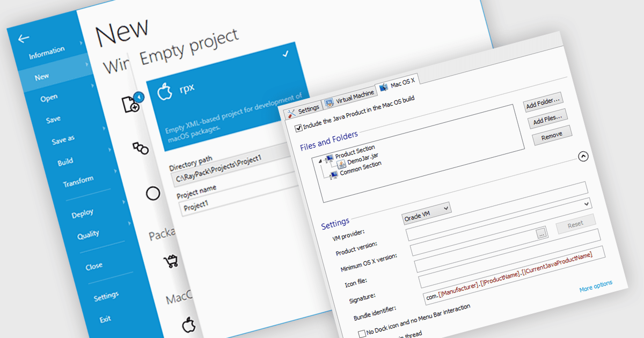
Task: Click the blue collapse arrow badge
Action: click(x=138, y=97)
